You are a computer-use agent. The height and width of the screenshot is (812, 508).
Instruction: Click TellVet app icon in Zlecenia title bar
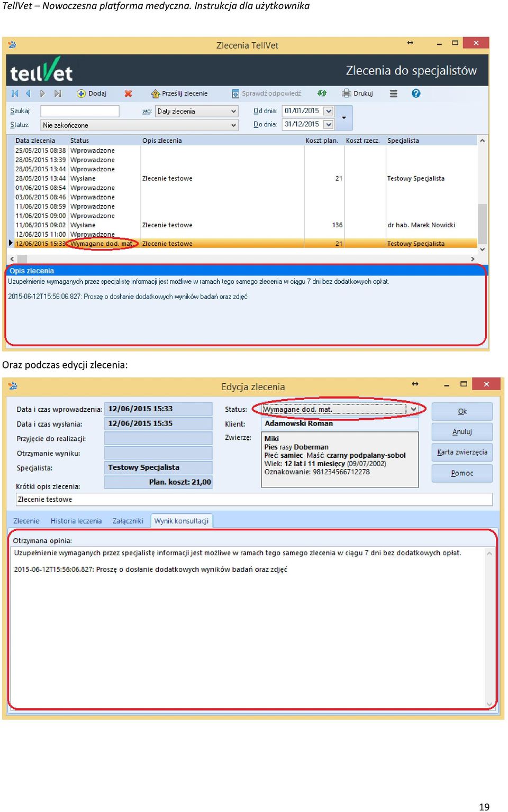coord(12,45)
